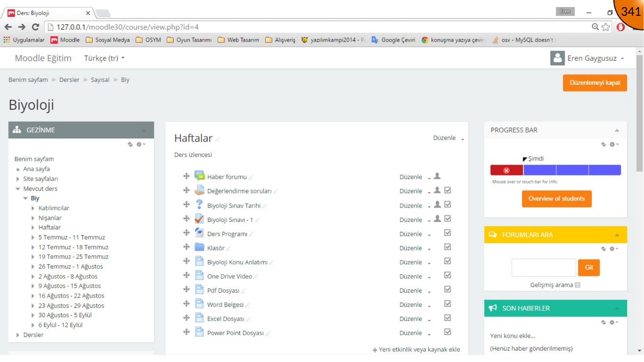The image size is (644, 362).
Task: Click the Biyoloji Sınavı - 1 quiz icon
Action: [x=199, y=219]
